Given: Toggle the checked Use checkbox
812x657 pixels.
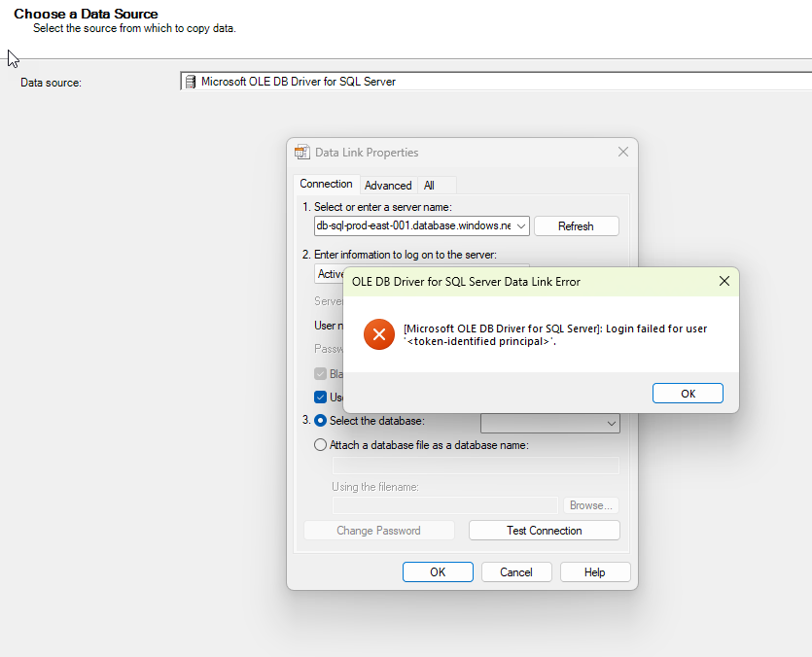Looking at the screenshot, I should click(321, 398).
